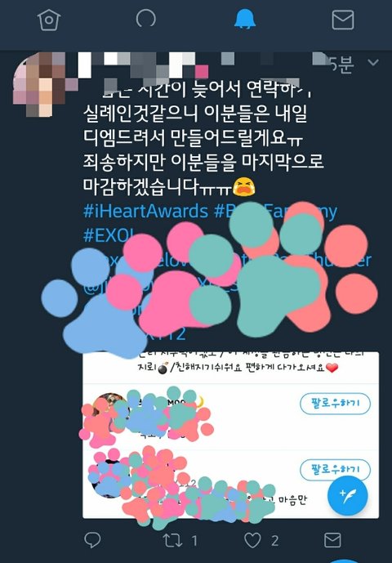Click the 5분 timestamp of the tweet
Image resolution: width=392 pixels, height=563 pixels.
[x=341, y=64]
